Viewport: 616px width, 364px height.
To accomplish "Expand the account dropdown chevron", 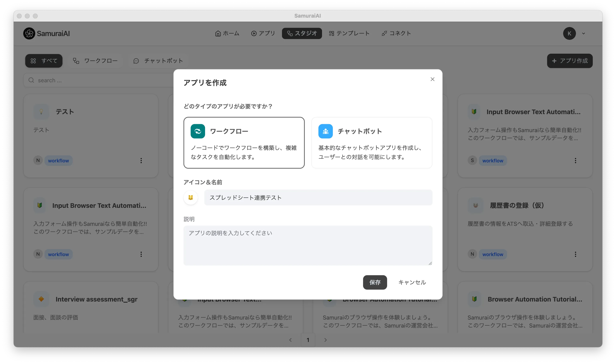I will [x=583, y=34].
